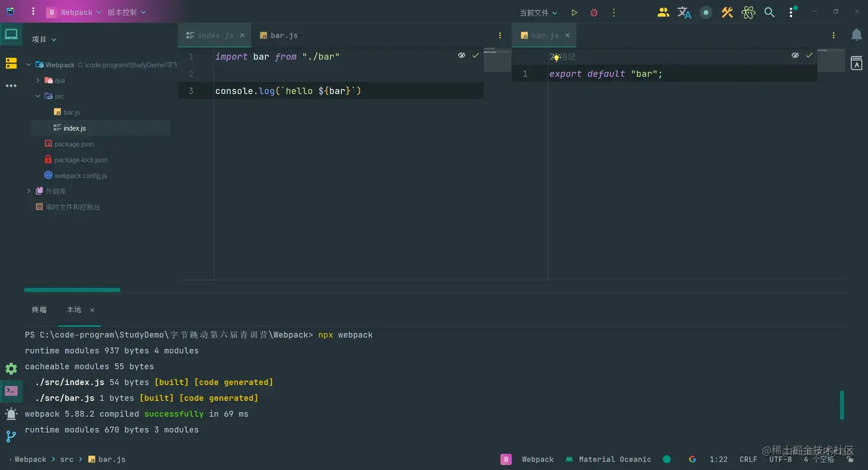Screen dimensions: 868x470
Task: Open the Project tool window icon
Action: click(x=11, y=34)
